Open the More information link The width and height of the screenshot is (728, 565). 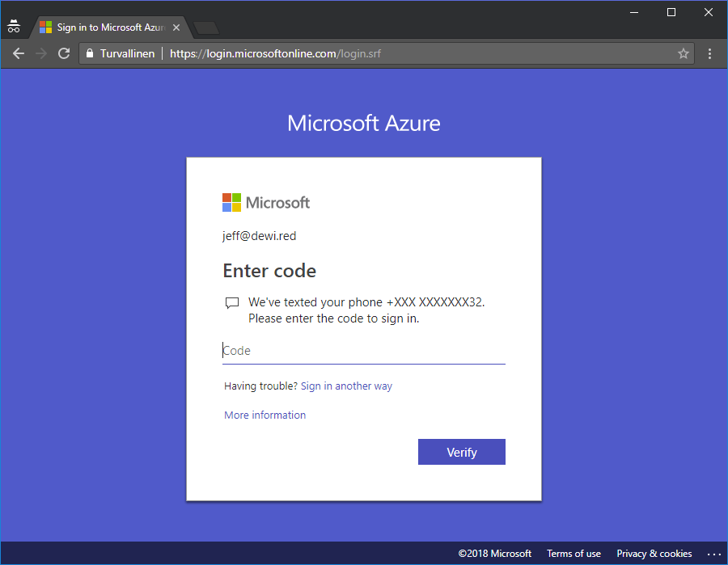[x=265, y=415]
